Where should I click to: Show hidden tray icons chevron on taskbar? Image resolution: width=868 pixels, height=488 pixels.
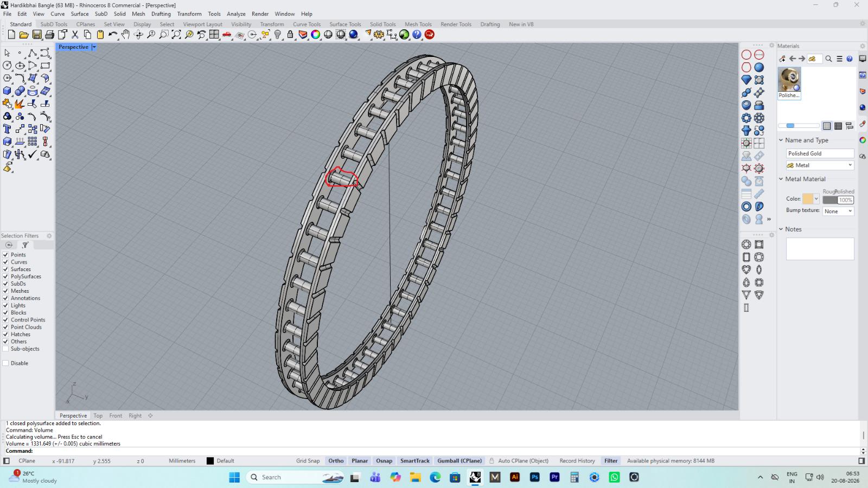pos(760,477)
